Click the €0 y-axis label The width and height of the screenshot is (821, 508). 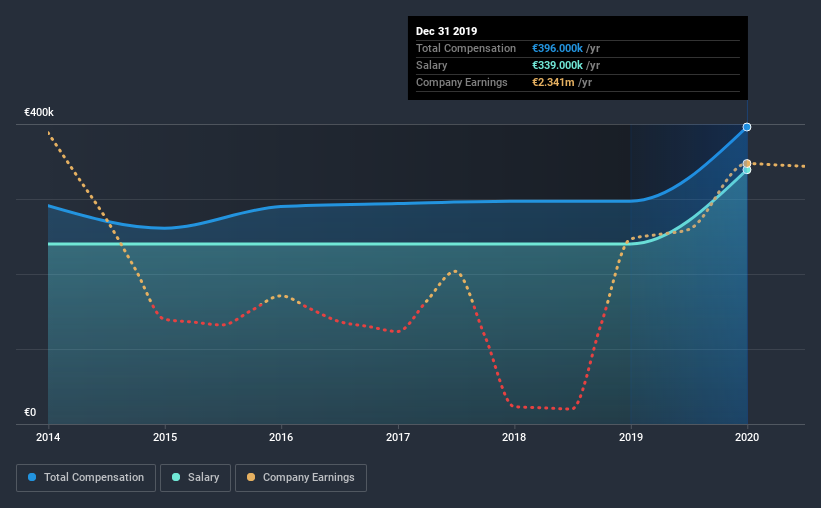click(x=30, y=413)
